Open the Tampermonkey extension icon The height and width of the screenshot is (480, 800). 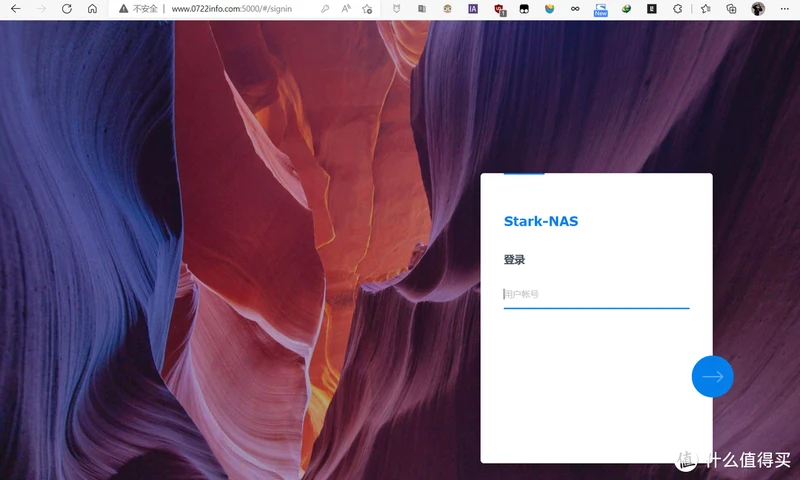524,9
